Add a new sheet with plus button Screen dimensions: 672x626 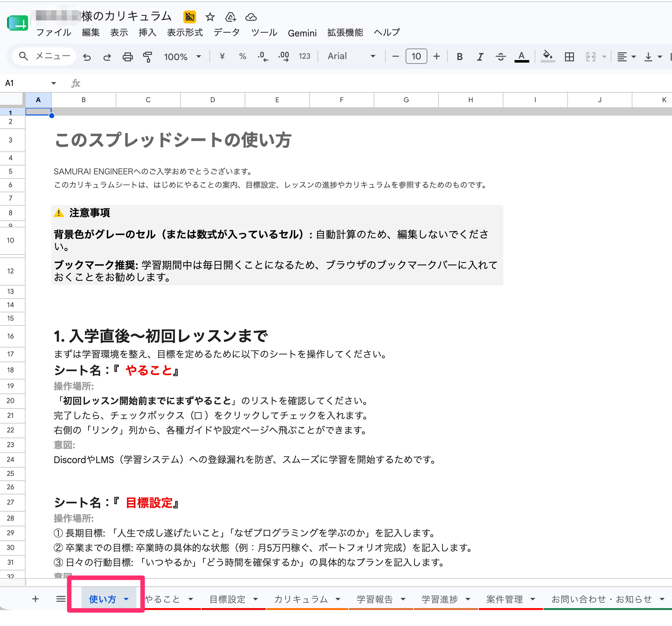pyautogui.click(x=35, y=599)
